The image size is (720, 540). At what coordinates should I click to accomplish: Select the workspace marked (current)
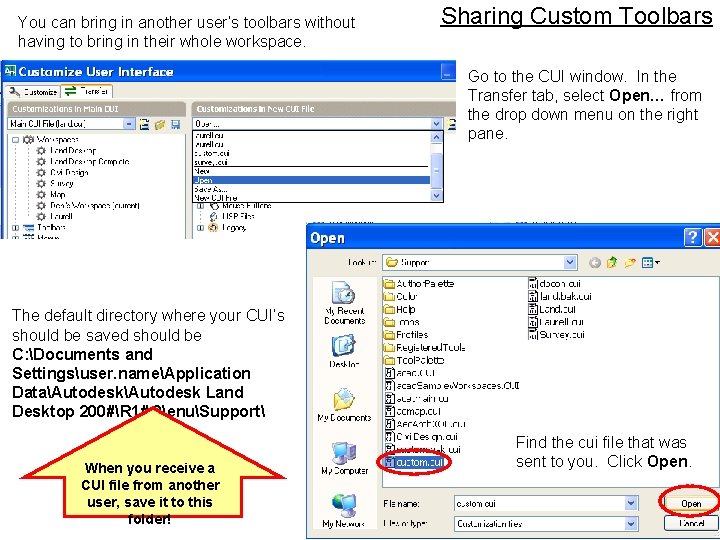pos(95,206)
